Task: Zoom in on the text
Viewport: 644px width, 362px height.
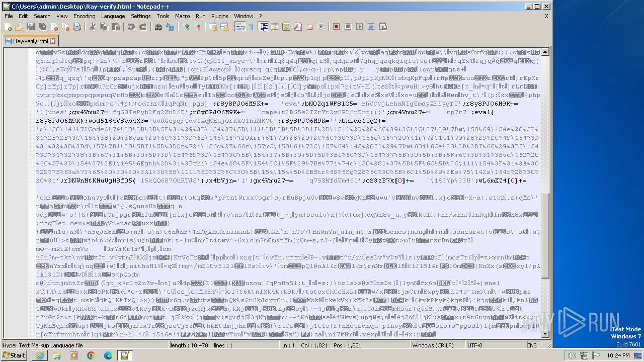Action: point(186,27)
